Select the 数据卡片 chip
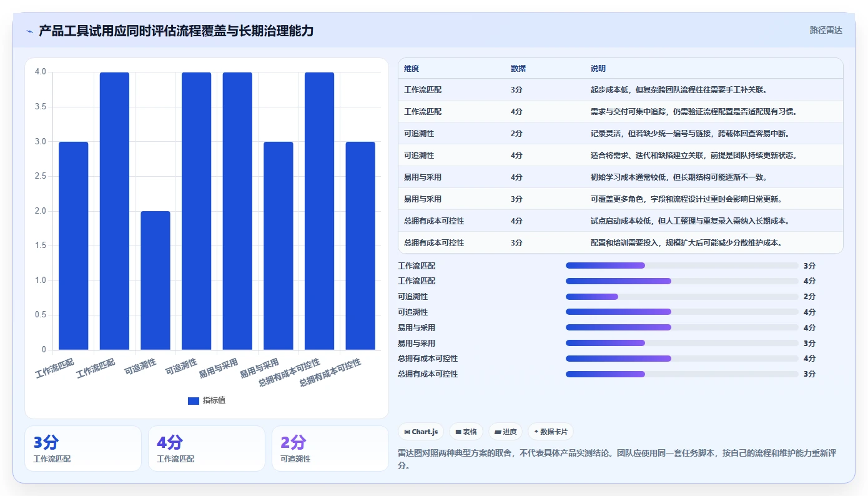The image size is (868, 496). click(550, 432)
